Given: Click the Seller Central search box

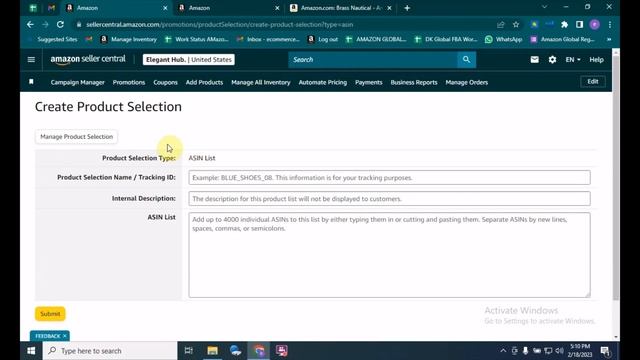Looking at the screenshot, I should click(373, 60).
